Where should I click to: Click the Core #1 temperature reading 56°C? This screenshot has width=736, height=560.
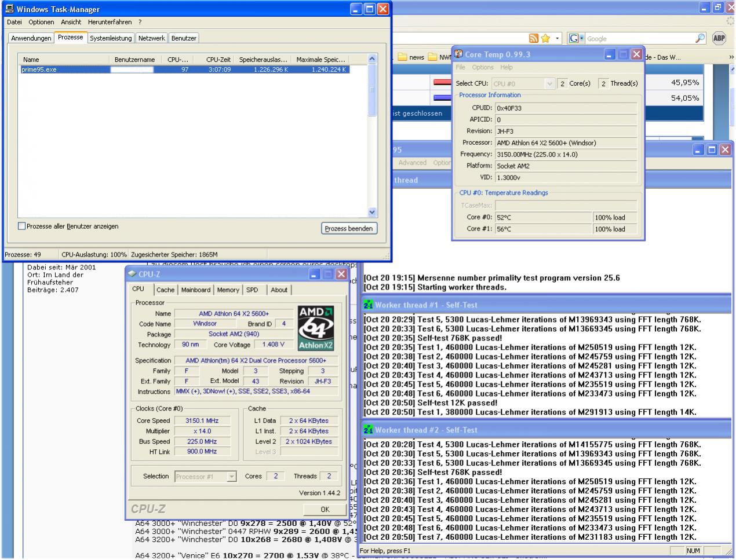coord(543,229)
